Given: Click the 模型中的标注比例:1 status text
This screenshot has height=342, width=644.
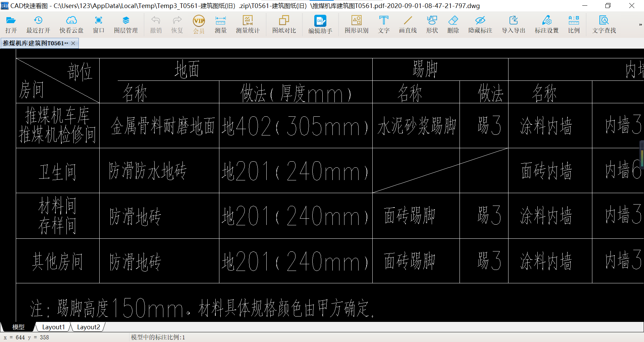Looking at the screenshot, I should pos(158,337).
